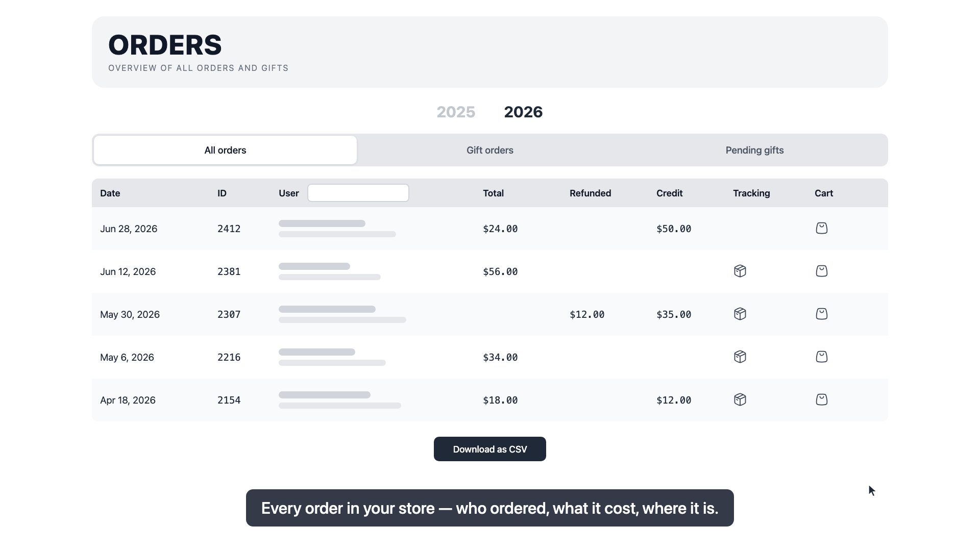View tracking package icon for order 2216
This screenshot has height=551, width=980.
[740, 357]
